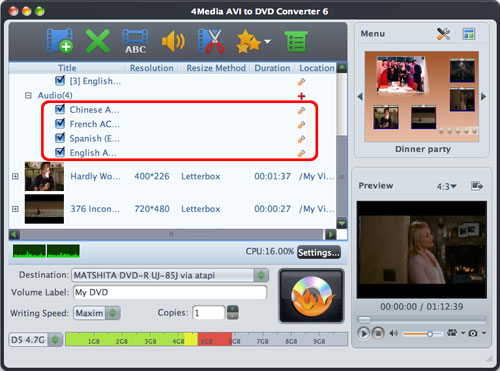
Task: Click the Dinner party menu template preview
Action: coord(422,97)
